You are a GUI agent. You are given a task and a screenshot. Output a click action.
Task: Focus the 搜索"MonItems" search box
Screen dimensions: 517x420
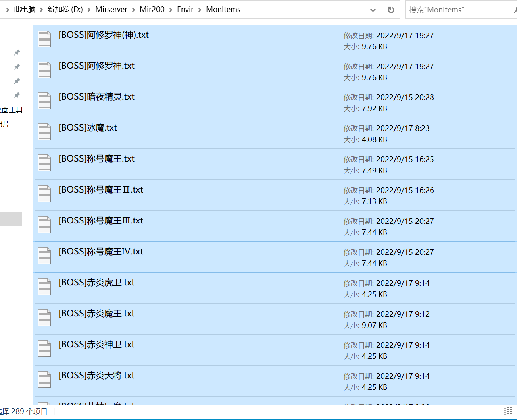click(460, 10)
